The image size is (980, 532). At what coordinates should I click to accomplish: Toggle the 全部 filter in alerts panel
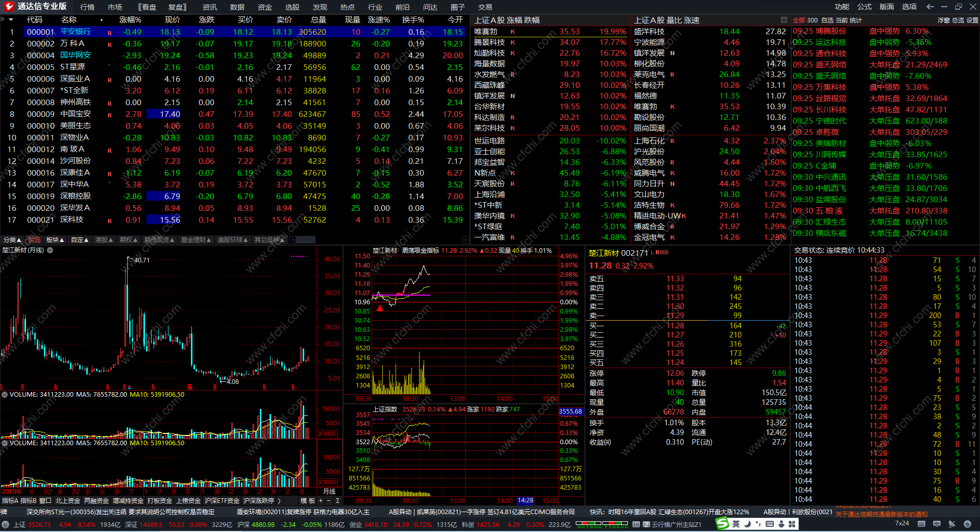pyautogui.click(x=799, y=20)
